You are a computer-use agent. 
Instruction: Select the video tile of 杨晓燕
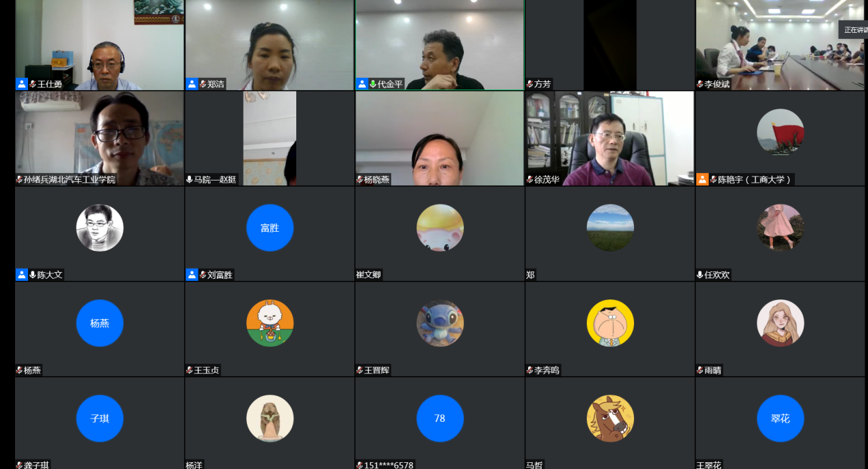coord(439,137)
